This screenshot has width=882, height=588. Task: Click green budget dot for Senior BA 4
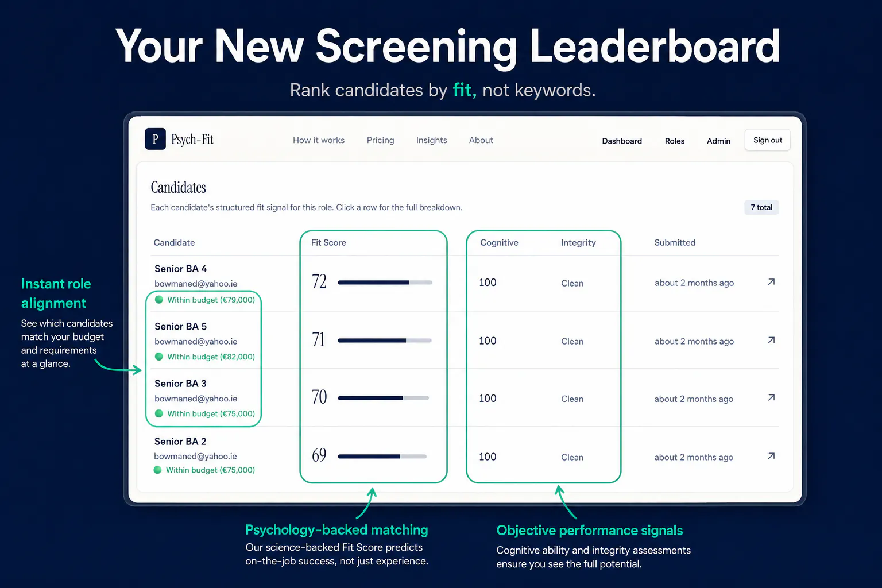point(159,300)
